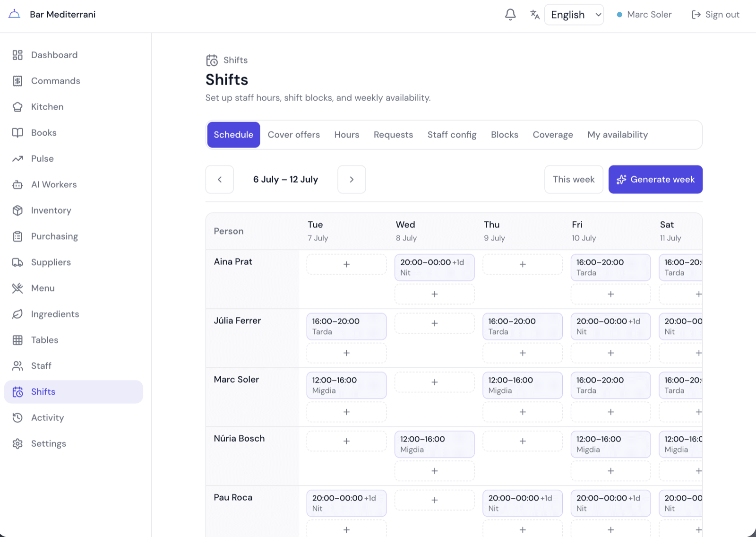The height and width of the screenshot is (537, 756).
Task: Open the My availability tab
Action: coord(618,135)
